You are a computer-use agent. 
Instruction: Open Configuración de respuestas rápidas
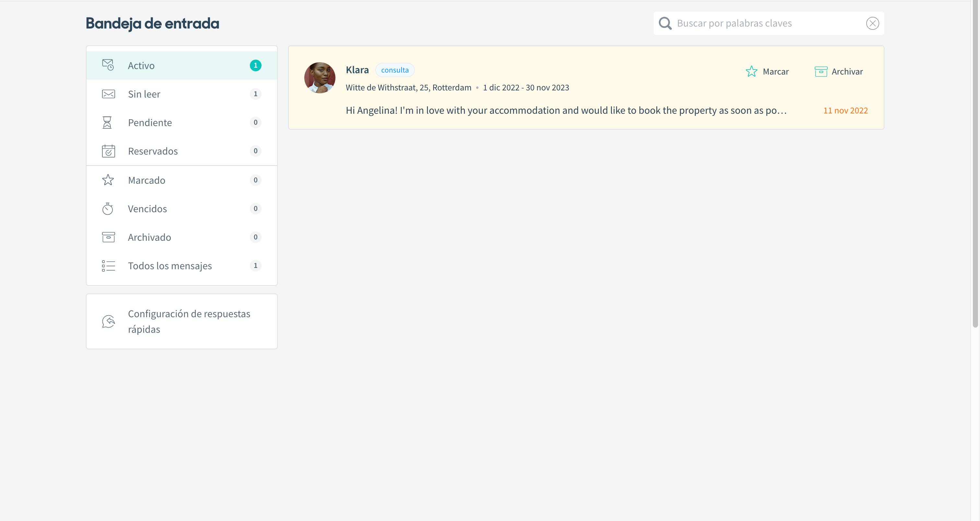click(x=189, y=321)
